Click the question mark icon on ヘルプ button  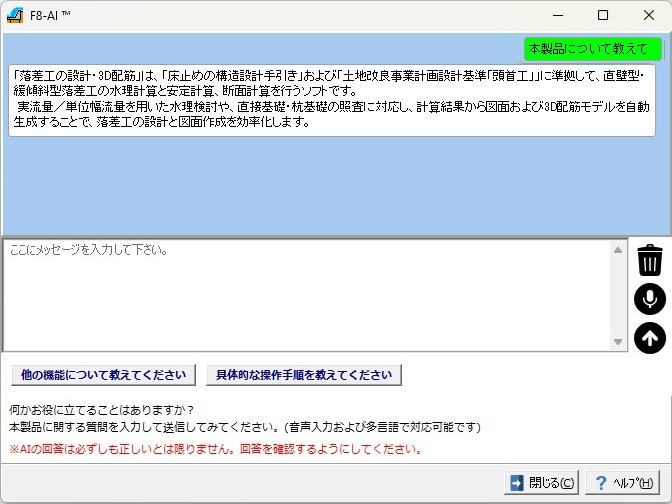click(x=601, y=483)
